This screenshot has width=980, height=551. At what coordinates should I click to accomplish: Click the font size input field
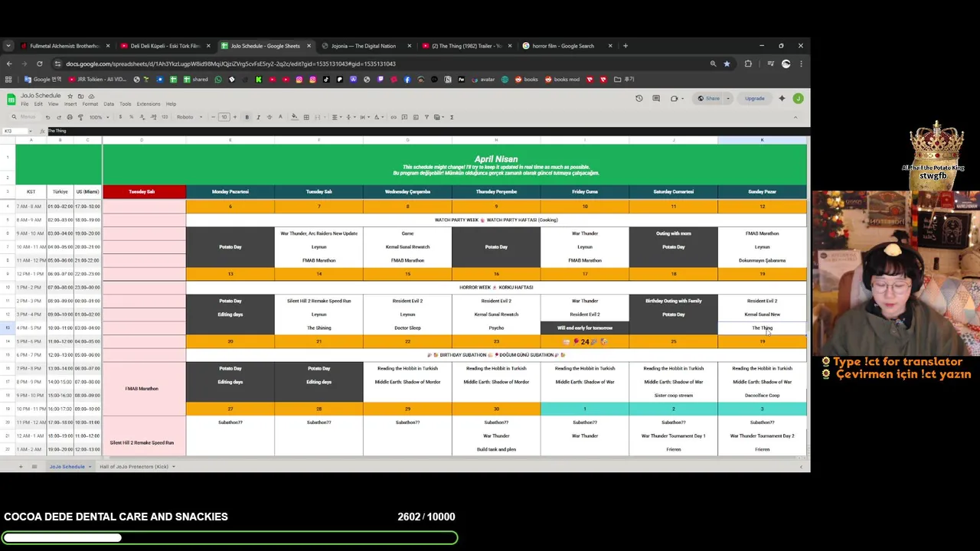coord(224,117)
